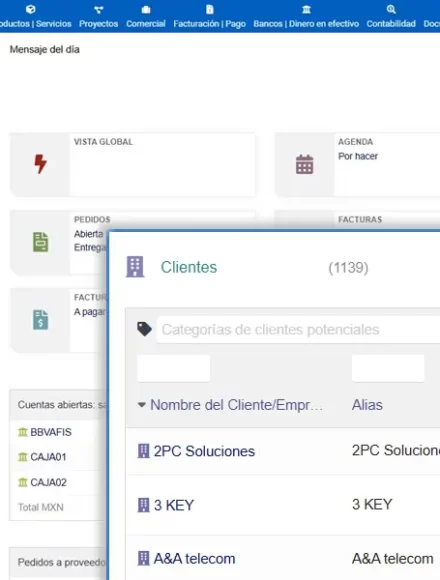The width and height of the screenshot is (440, 580).
Task: Click the Abierta pedidos link
Action: [88, 234]
